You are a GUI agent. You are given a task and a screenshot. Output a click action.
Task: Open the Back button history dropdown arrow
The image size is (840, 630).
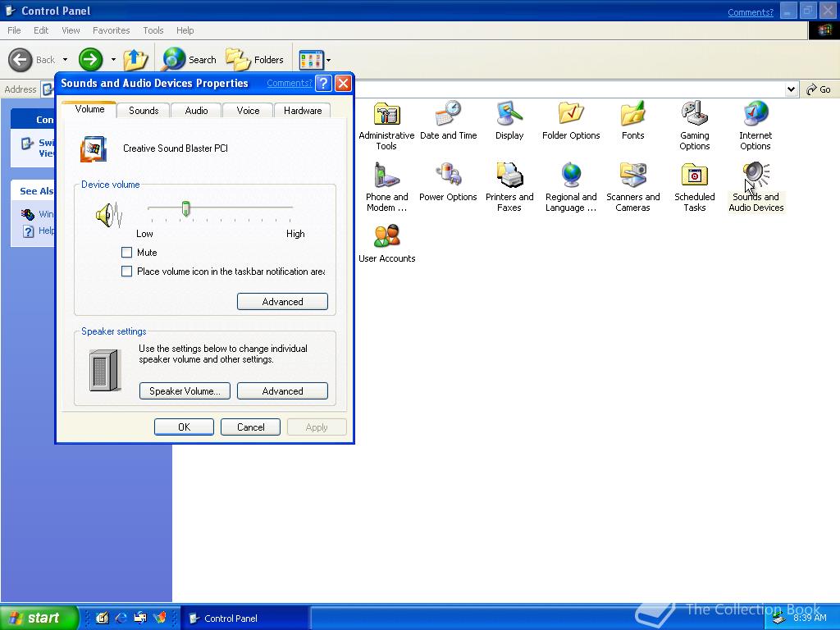(x=65, y=59)
